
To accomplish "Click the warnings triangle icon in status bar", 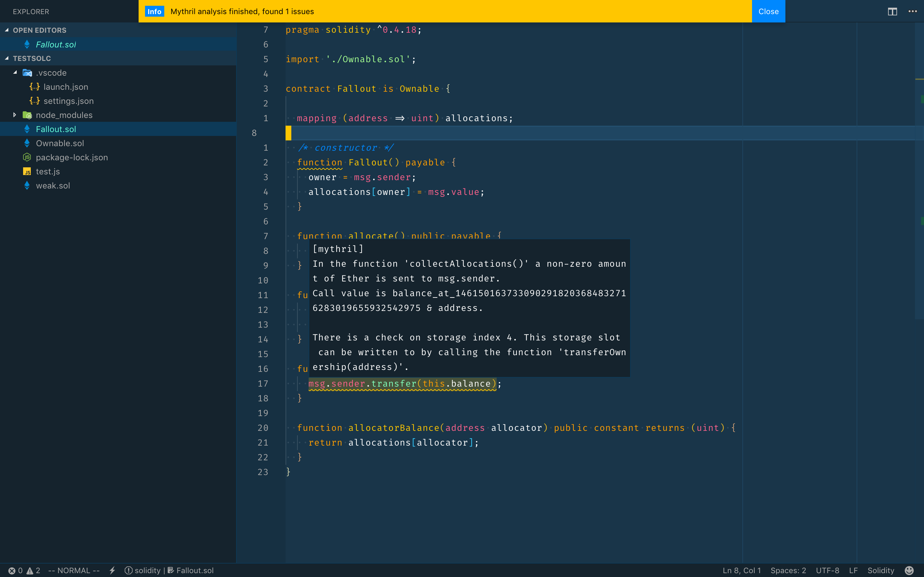I will click(x=30, y=571).
